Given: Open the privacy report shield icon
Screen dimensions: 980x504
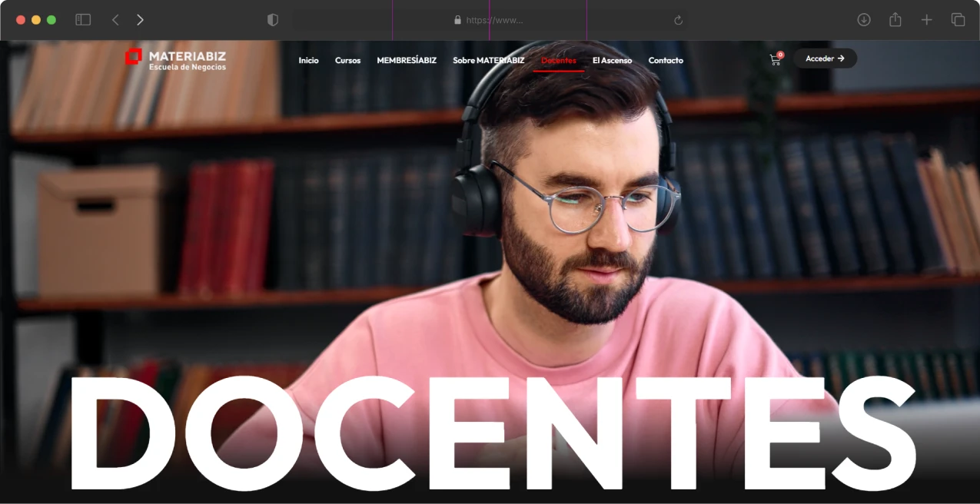Looking at the screenshot, I should [273, 20].
